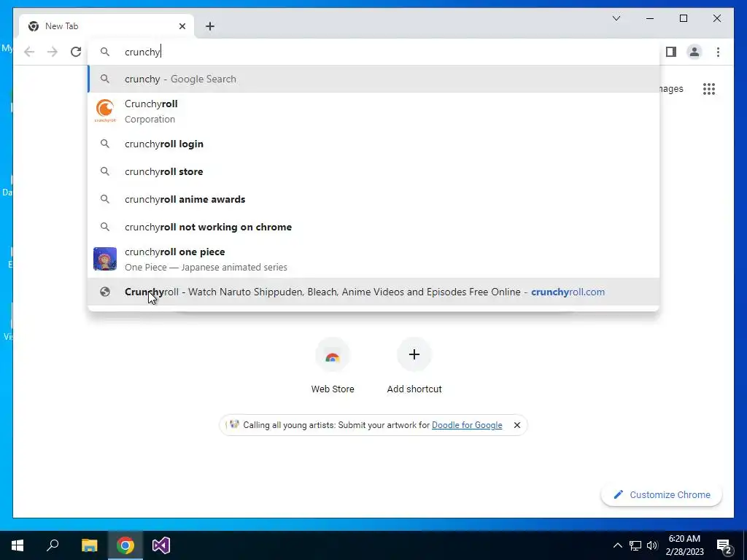Dismiss the Doodle for Google promo

pos(517,425)
